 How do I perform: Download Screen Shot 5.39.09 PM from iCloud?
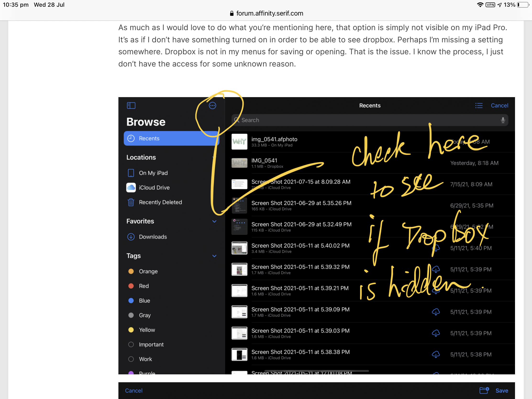[436, 312]
